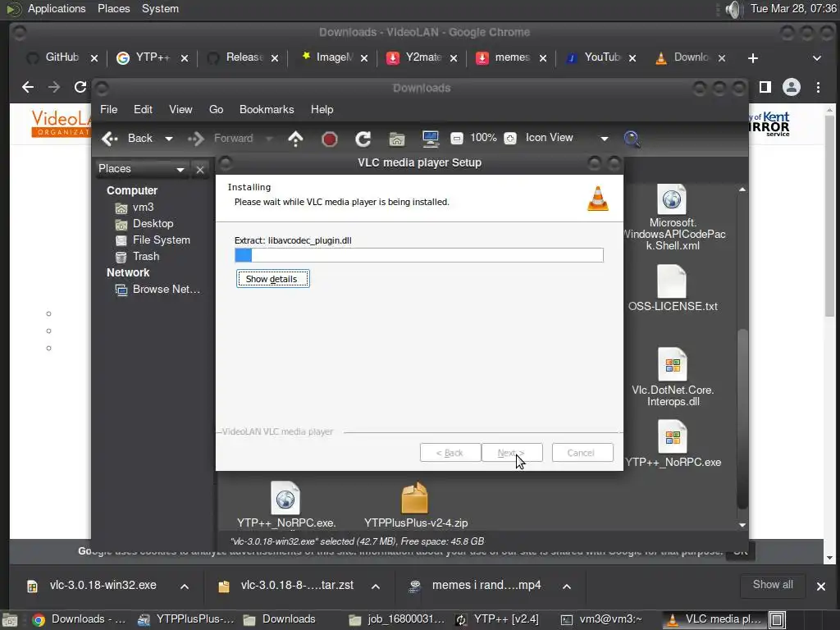
Task: Zoom out with the minus icon
Action: click(456, 139)
